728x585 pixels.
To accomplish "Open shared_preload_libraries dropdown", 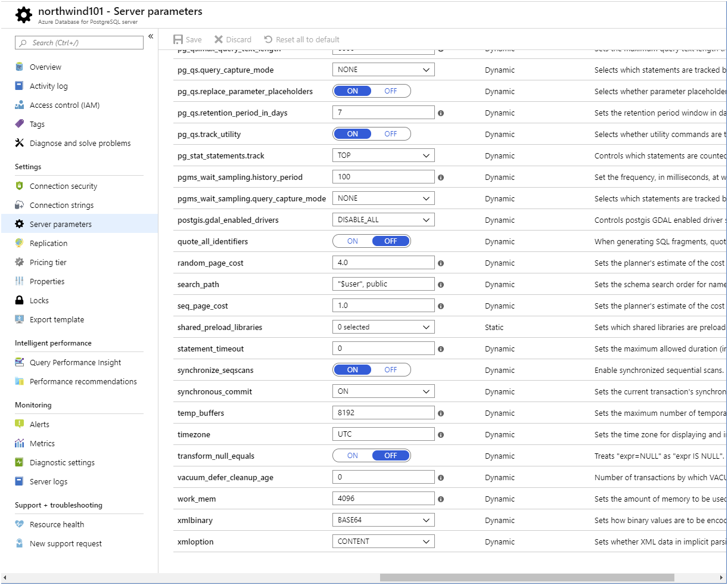I will (384, 327).
